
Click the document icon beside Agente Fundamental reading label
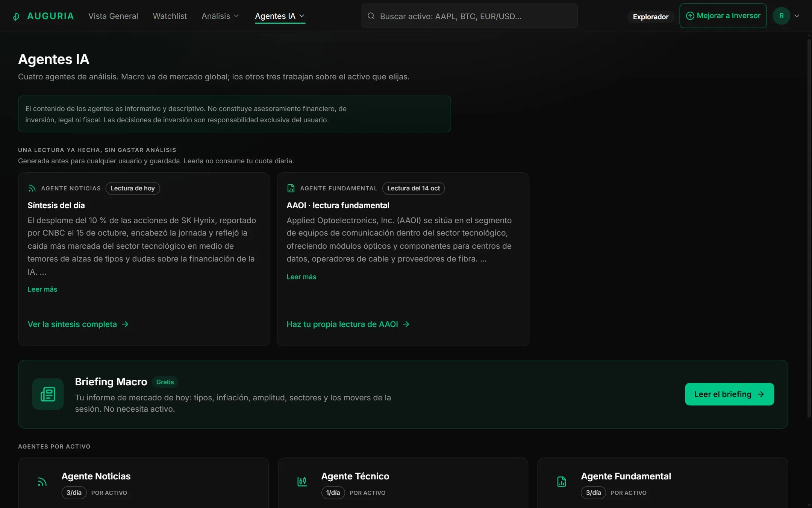[x=291, y=188]
